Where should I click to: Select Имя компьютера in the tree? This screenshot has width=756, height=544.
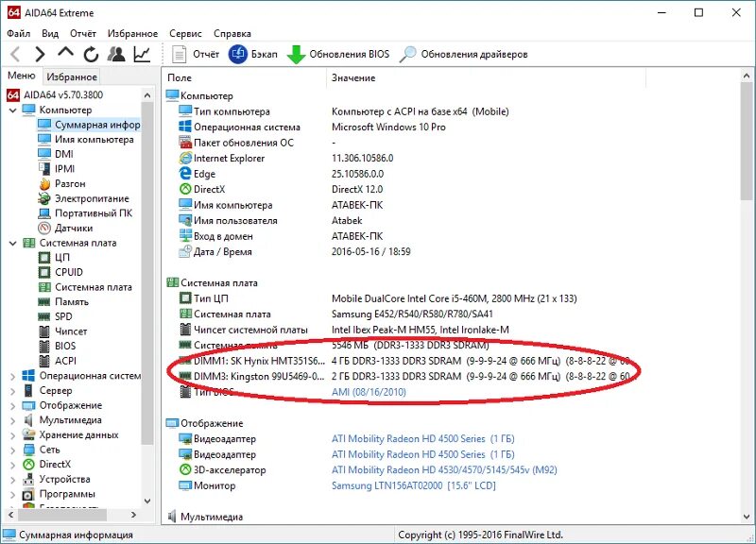tap(86, 140)
